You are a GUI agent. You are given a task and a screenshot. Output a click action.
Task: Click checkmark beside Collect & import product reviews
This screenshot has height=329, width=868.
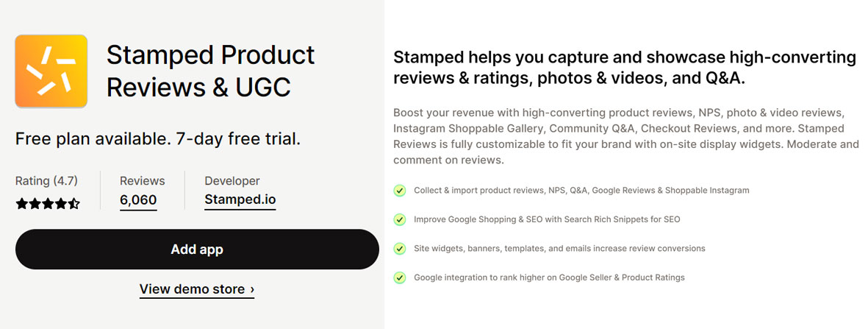click(400, 191)
